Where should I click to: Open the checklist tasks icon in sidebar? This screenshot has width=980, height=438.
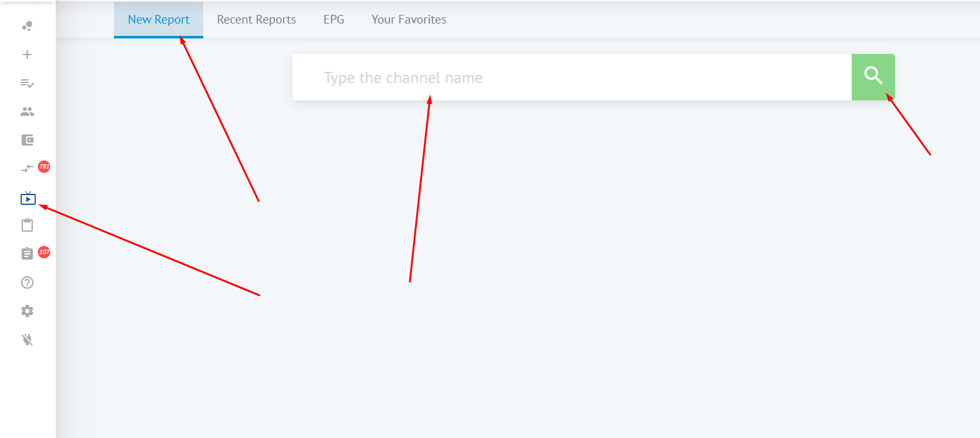pos(27,83)
